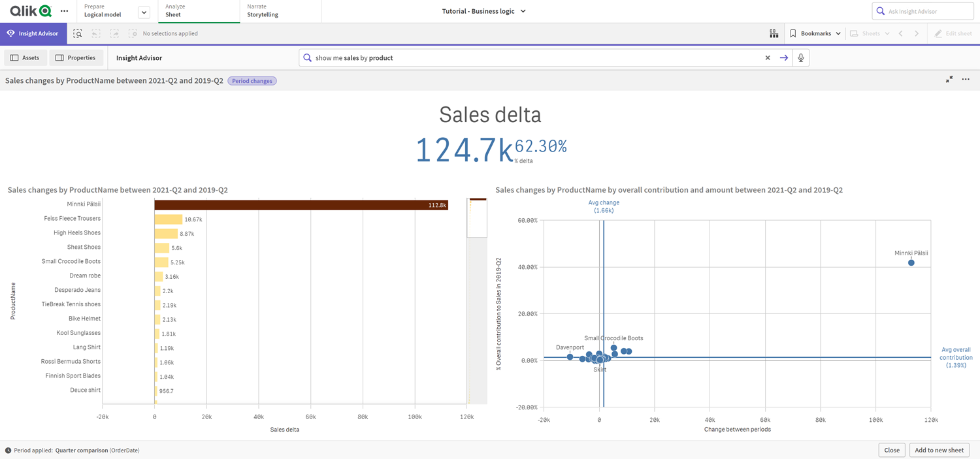Expand the Logical model dropdown arrow
Viewport: 980px width, 459px height.
[143, 11]
